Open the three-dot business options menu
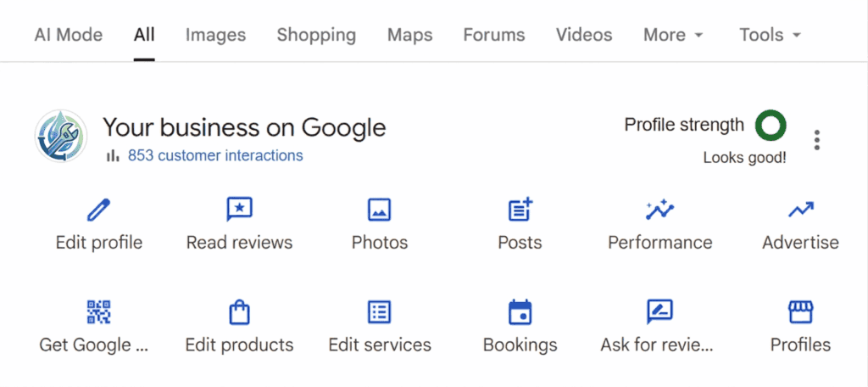Viewport: 868px width, 387px height. pyautogui.click(x=816, y=140)
